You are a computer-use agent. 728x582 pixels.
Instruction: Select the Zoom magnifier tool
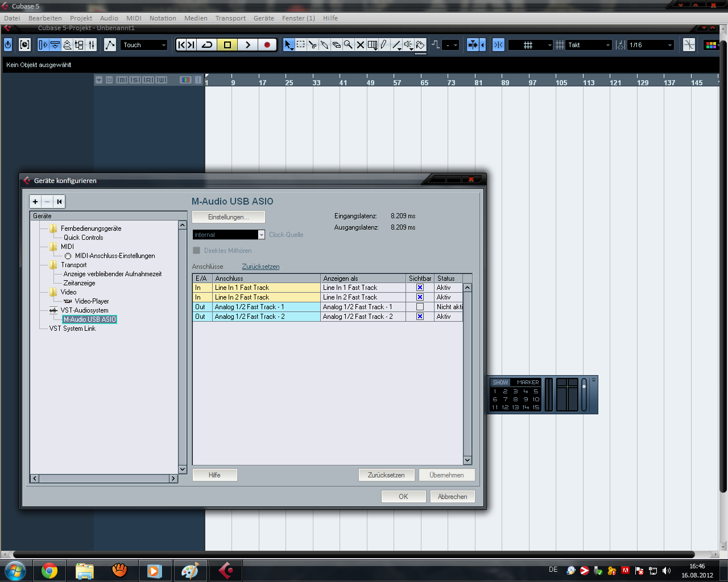pyautogui.click(x=348, y=45)
